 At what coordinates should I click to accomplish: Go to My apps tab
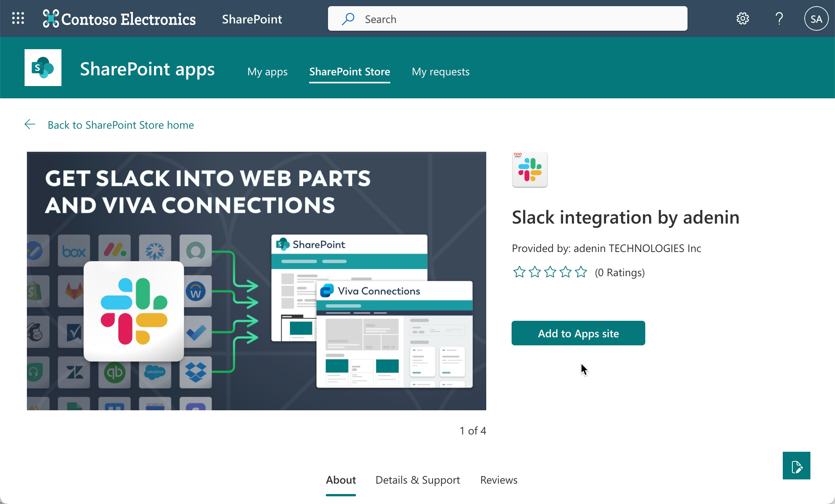point(267,72)
